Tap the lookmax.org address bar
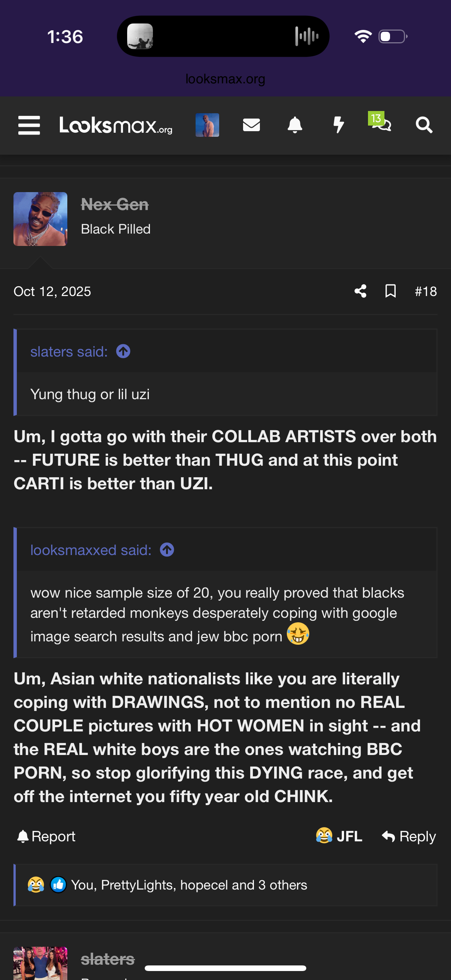Viewport: 451px width, 980px height. click(225, 79)
